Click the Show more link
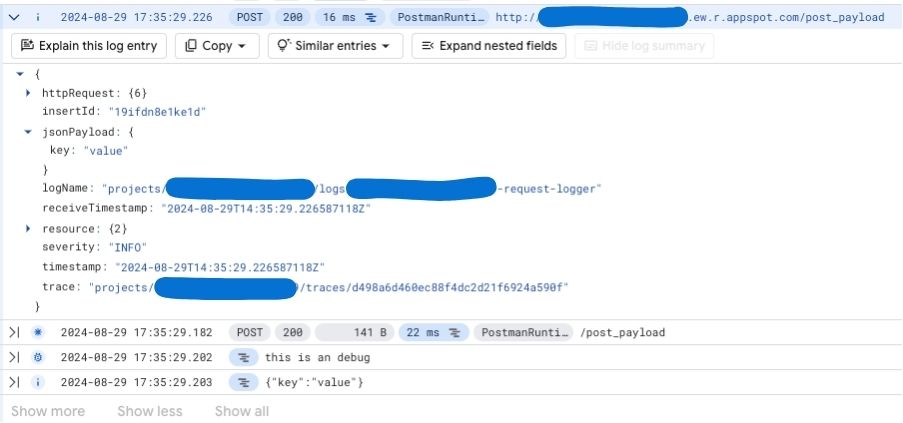903x423 pixels. pyautogui.click(x=48, y=411)
